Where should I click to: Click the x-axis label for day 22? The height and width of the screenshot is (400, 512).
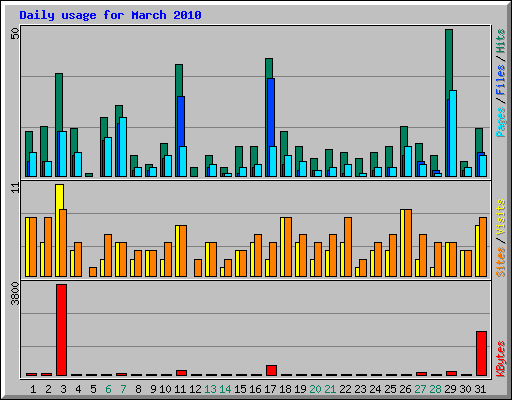point(345,389)
